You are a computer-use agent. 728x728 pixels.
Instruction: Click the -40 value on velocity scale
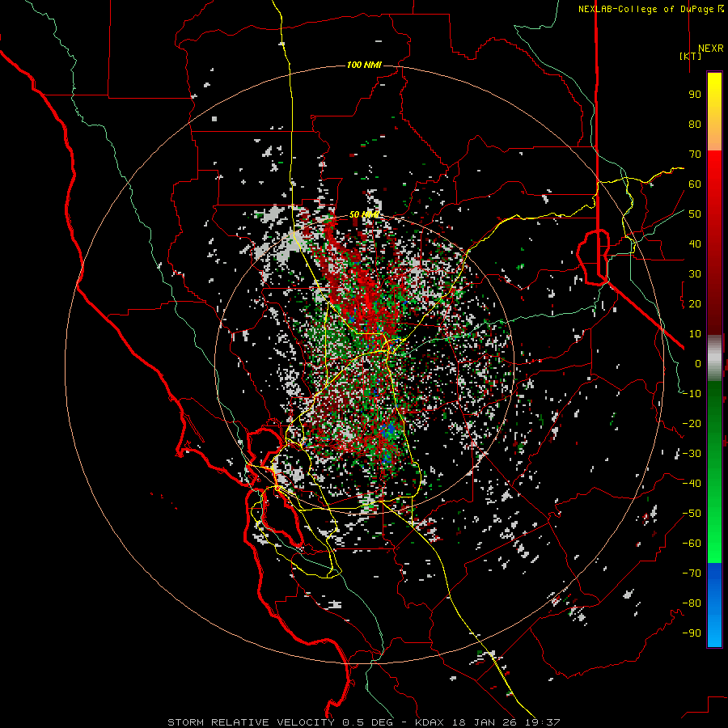[692, 484]
